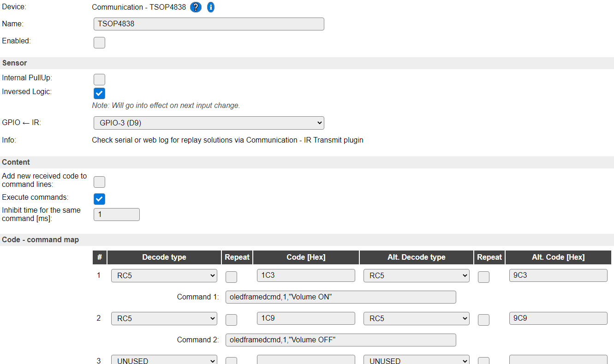Click the blue info icon beside TSOP4838
Screen dimensions: 614x364
(x=211, y=7)
